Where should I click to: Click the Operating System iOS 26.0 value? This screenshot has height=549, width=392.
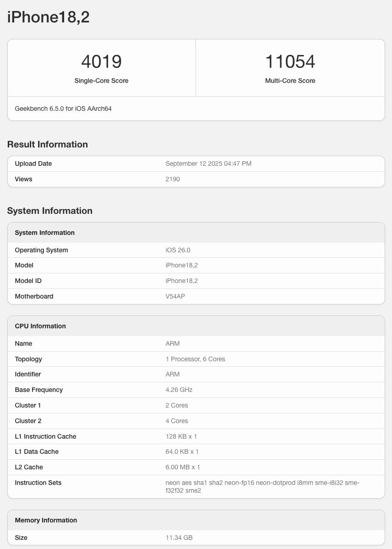click(178, 250)
